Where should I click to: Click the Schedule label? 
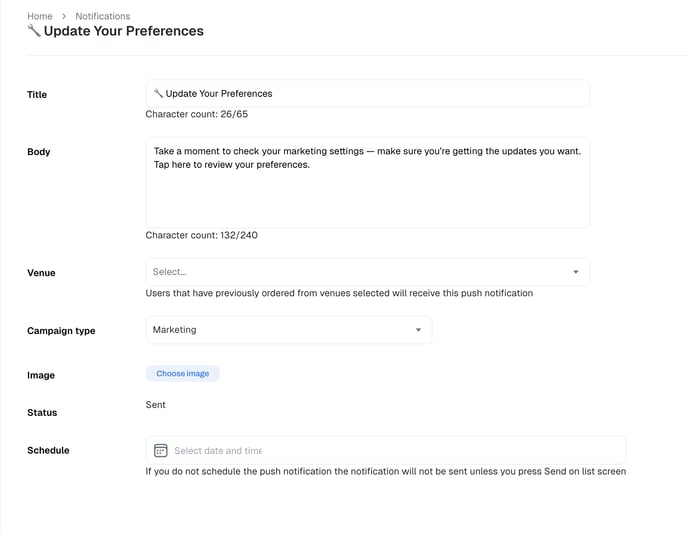48,450
